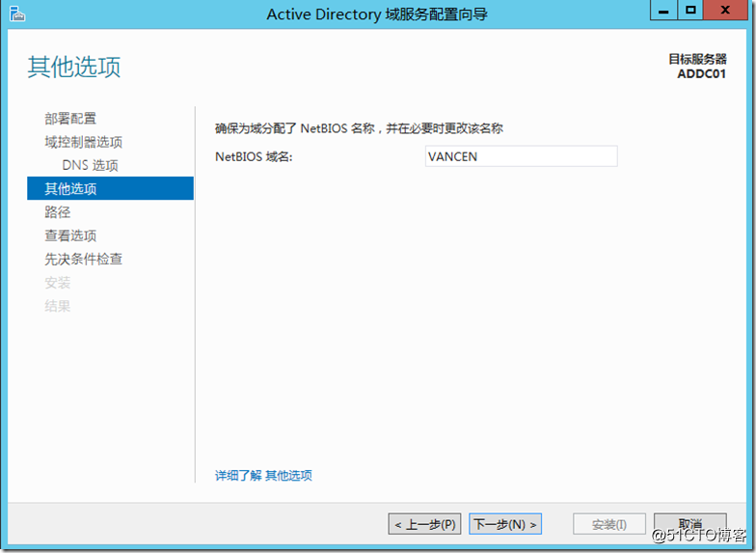This screenshot has width=756, height=553.
Task: Go to the 域控制器选项 step
Action: click(x=83, y=142)
